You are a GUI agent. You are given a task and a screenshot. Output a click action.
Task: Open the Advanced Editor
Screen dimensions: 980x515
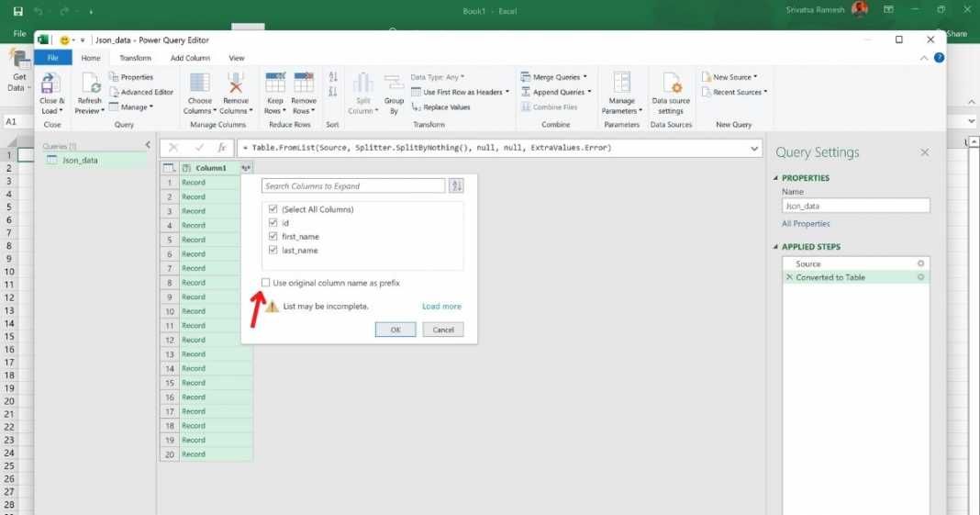(x=141, y=92)
